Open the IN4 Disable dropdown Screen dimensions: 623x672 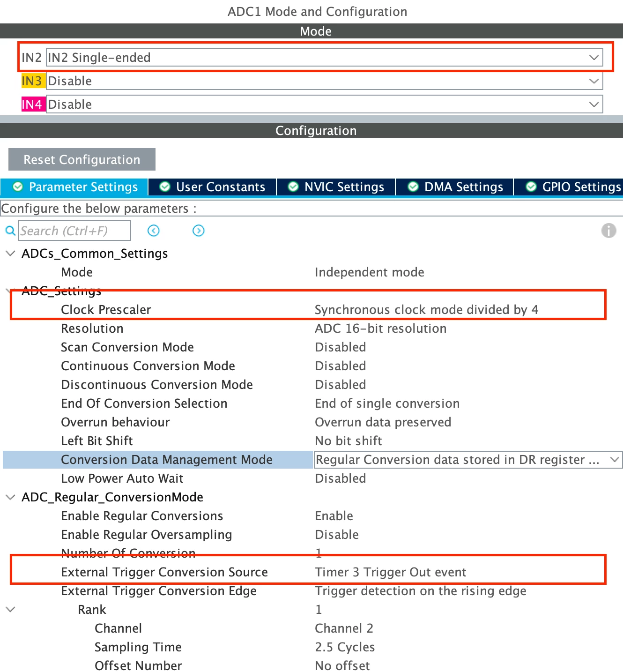[324, 105]
